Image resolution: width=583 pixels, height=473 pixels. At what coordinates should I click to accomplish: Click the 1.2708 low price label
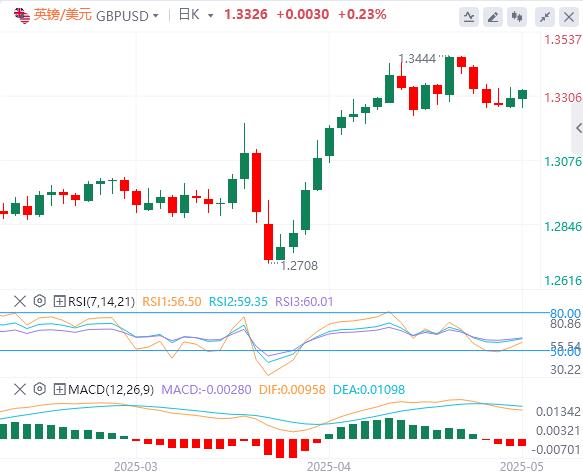(x=299, y=266)
